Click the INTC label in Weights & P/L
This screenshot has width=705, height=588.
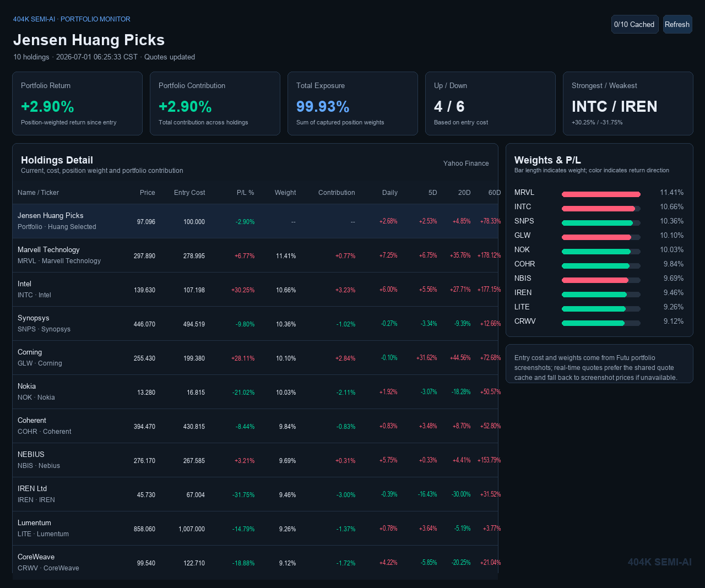(x=523, y=207)
